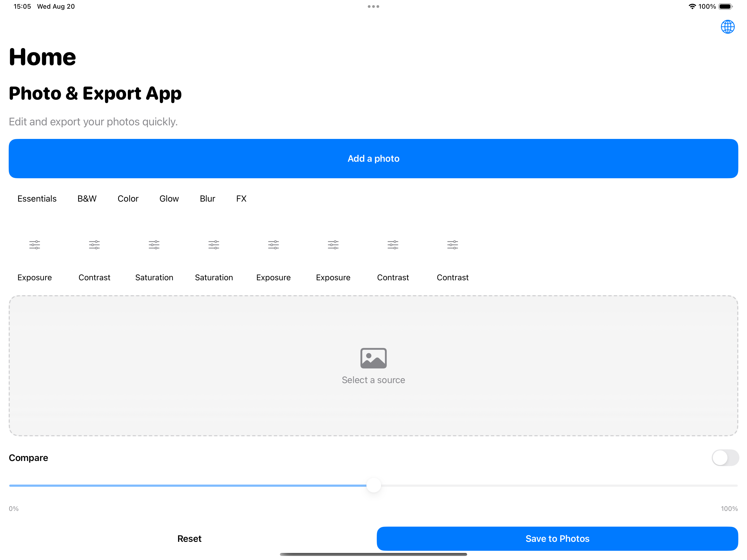Select the first Contrast adjustment icon
This screenshot has height=560, width=747.
(x=94, y=245)
